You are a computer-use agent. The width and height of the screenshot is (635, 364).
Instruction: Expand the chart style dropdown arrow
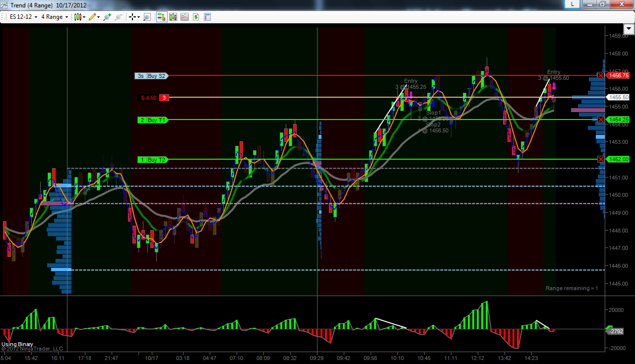click(84, 17)
